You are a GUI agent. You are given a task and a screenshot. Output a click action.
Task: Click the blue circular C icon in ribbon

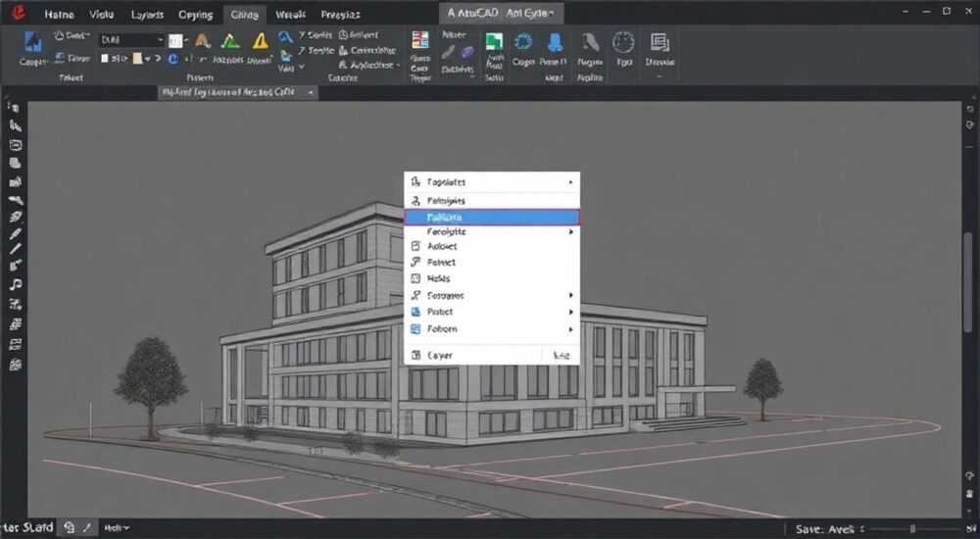(173, 59)
